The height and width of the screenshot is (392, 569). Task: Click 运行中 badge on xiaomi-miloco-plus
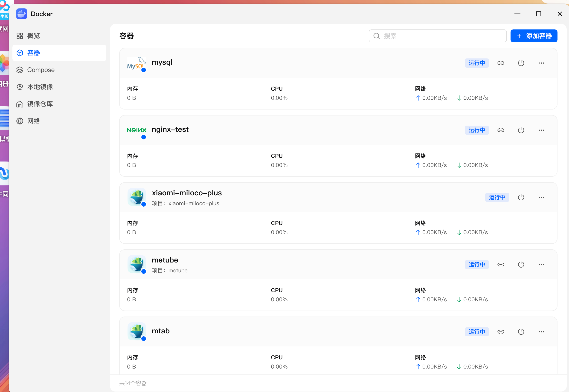pyautogui.click(x=497, y=197)
